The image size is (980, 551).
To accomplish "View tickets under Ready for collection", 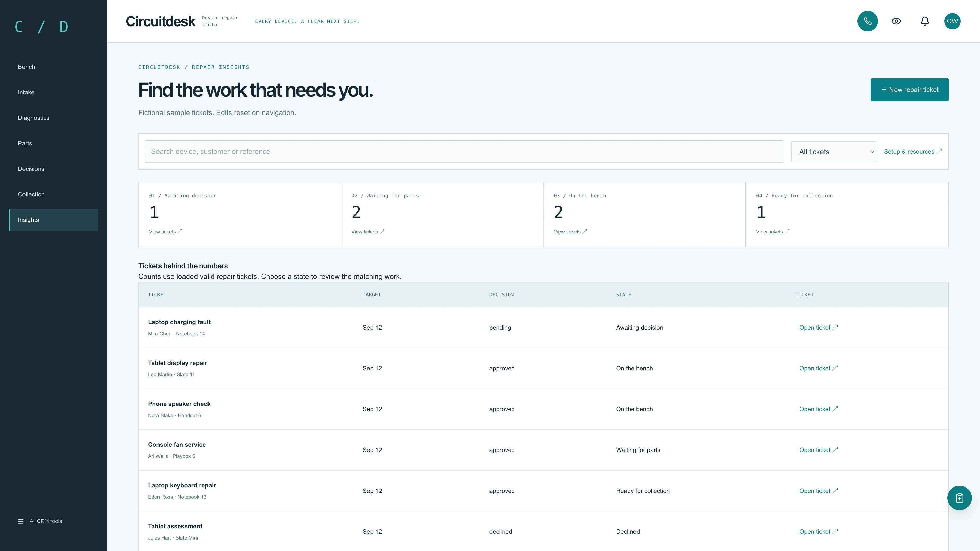I will 773,232.
